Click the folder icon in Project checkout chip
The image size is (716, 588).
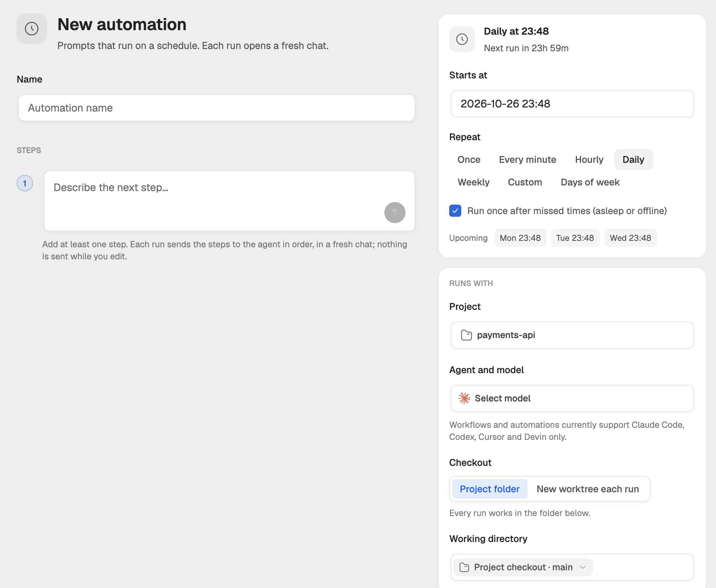click(464, 567)
